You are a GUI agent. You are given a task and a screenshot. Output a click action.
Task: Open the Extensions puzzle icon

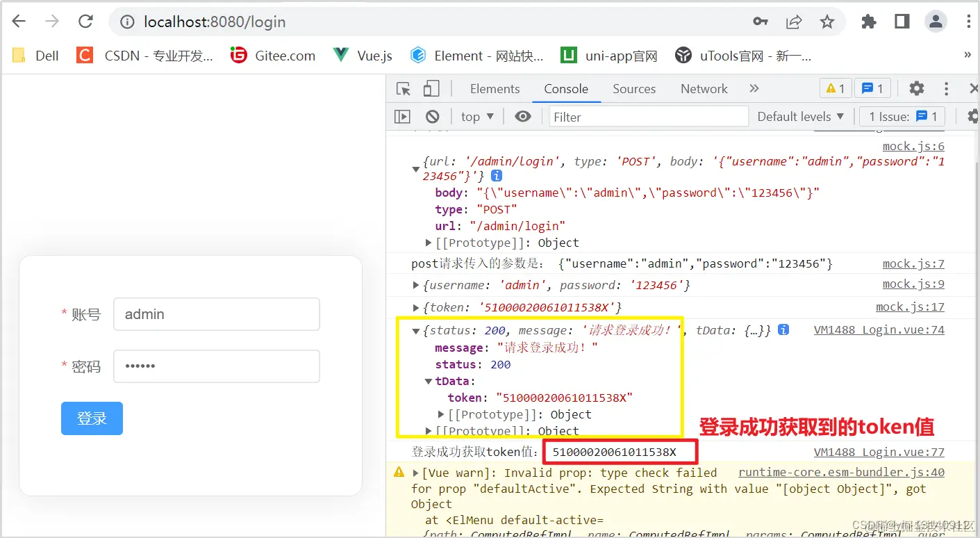pyautogui.click(x=869, y=22)
